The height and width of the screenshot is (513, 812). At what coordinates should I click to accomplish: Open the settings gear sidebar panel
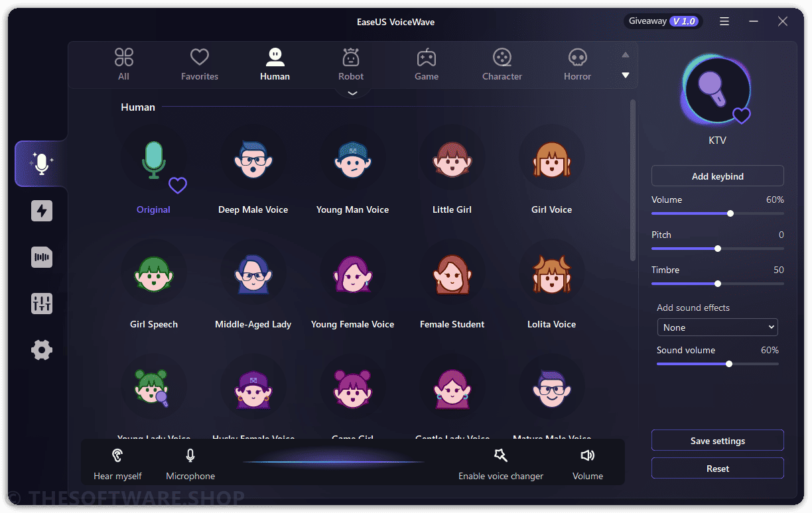[42, 350]
